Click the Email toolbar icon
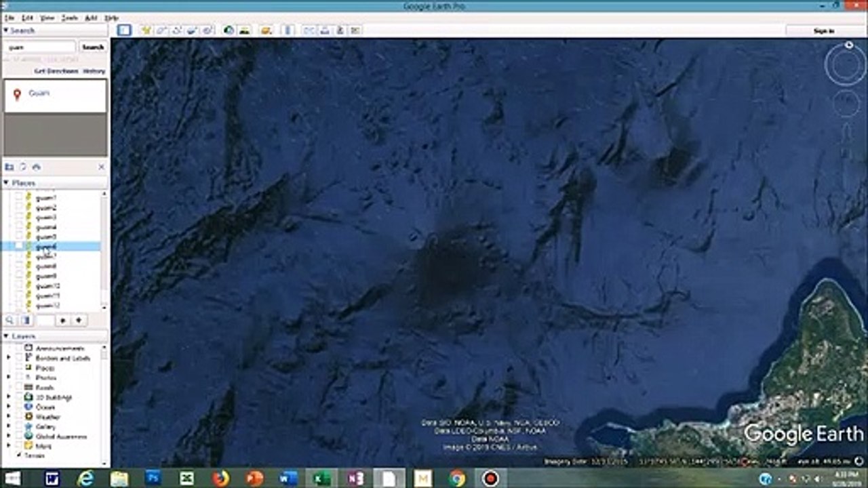868x488 pixels. pyautogui.click(x=309, y=30)
